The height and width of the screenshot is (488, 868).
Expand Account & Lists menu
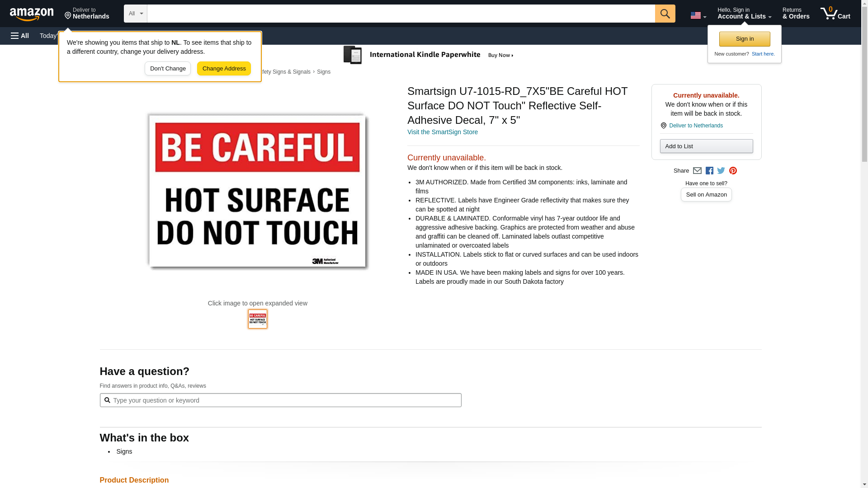pos(744,13)
